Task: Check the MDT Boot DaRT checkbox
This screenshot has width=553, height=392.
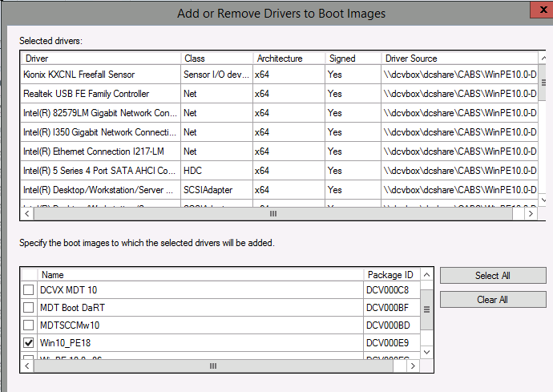Action: pos(29,308)
